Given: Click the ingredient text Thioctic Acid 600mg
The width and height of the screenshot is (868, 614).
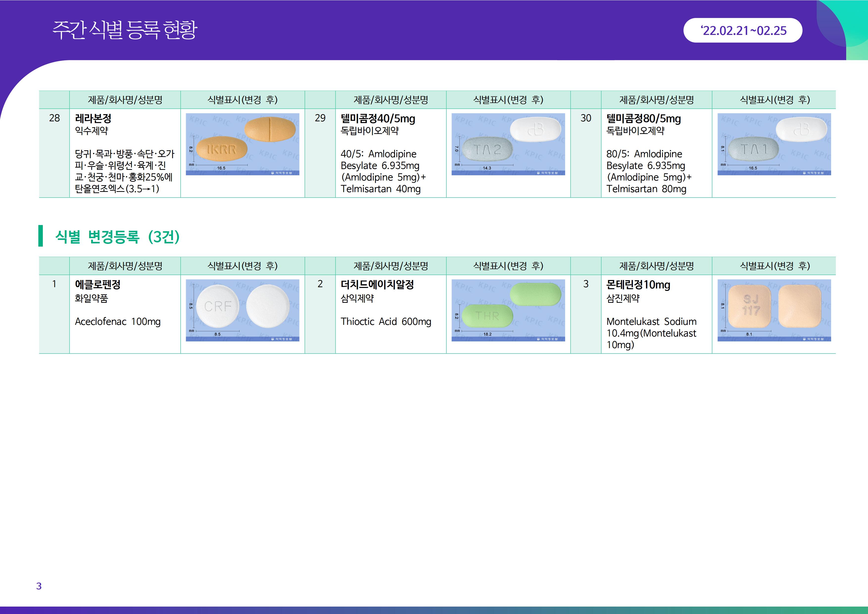Looking at the screenshot, I should (x=386, y=322).
